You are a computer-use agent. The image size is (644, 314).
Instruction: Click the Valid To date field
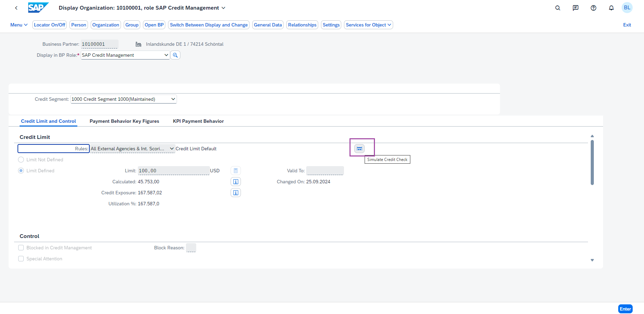(325, 171)
